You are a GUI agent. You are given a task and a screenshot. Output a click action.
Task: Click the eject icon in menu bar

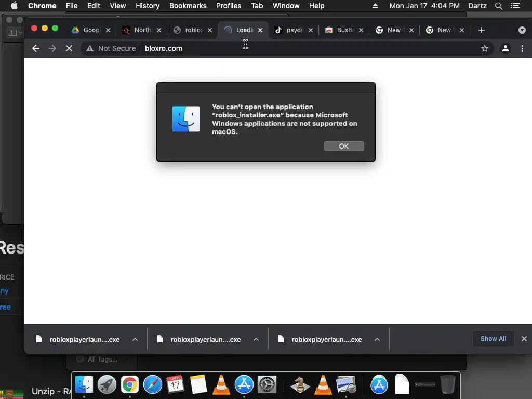[375, 6]
